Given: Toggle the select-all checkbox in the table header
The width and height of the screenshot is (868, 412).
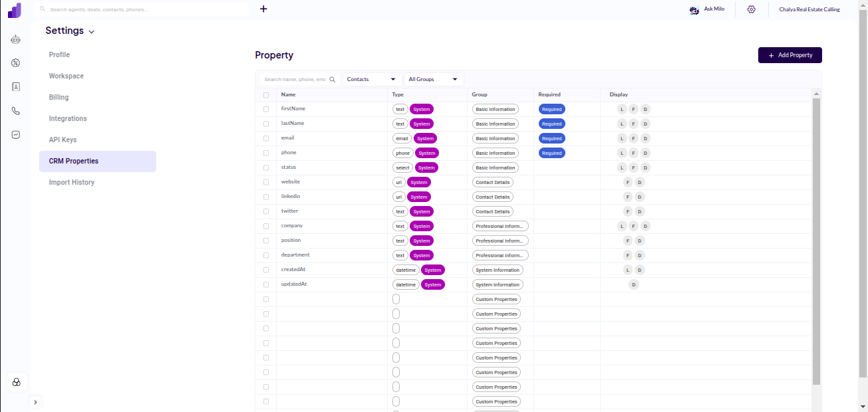Looking at the screenshot, I should point(266,94).
